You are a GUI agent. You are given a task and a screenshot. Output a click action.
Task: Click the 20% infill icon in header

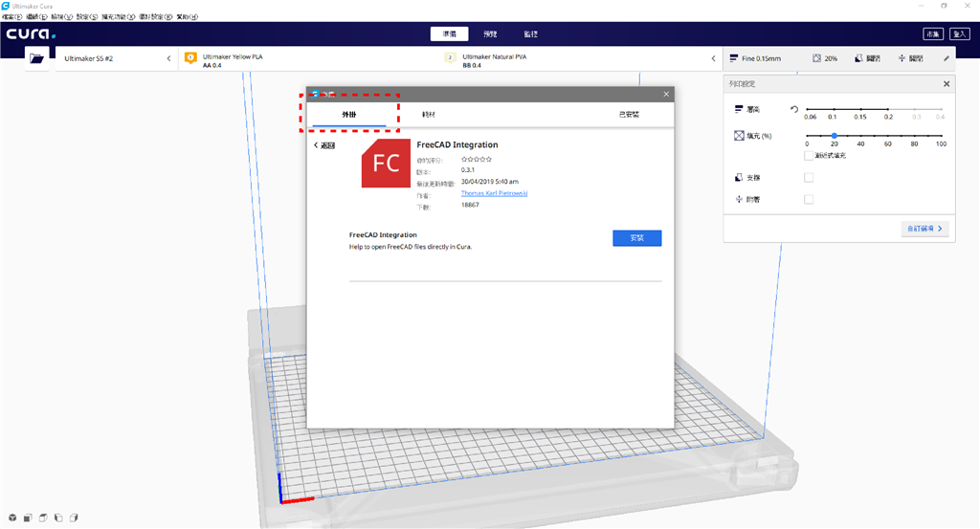[x=816, y=58]
